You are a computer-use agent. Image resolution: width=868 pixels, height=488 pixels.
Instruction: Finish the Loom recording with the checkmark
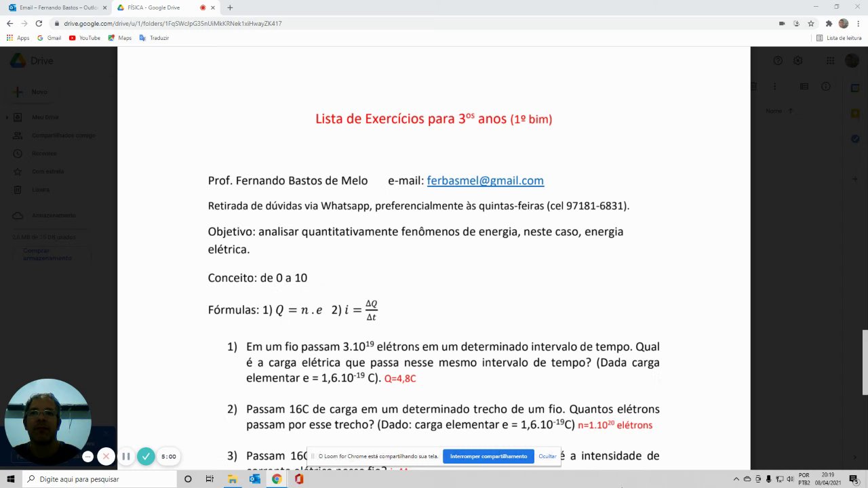146,457
